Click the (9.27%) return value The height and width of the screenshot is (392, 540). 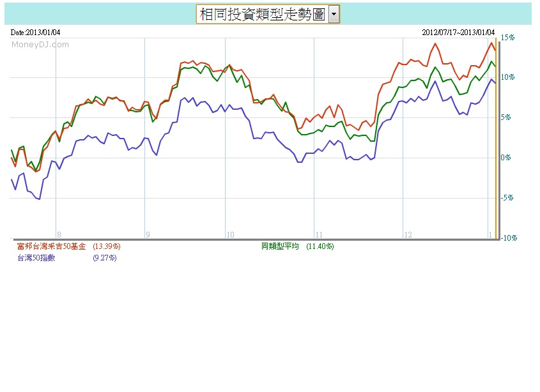[105, 258]
